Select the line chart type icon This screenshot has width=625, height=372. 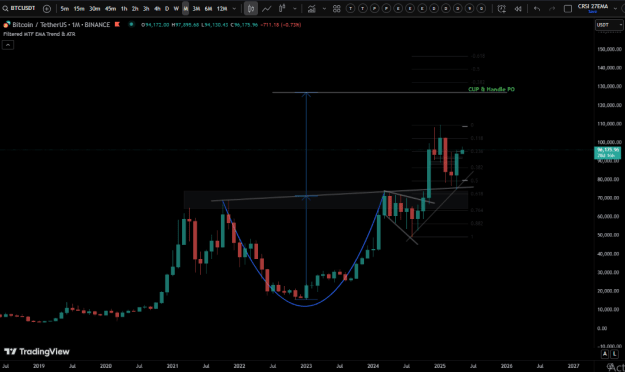(266, 8)
